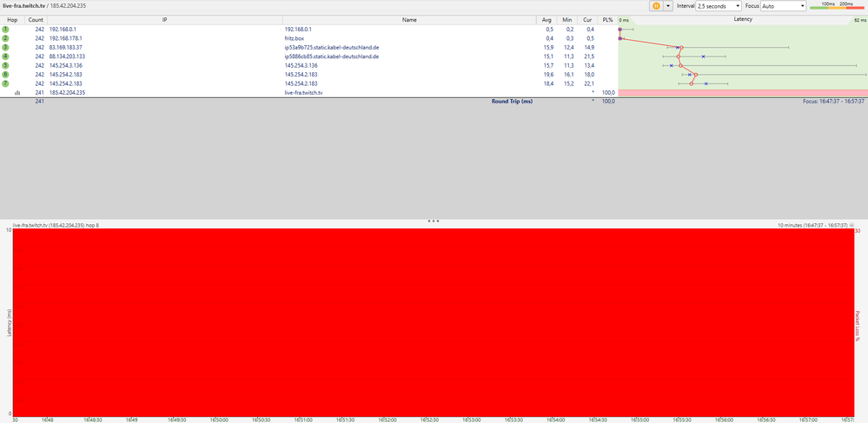Click the Focus: 16:47:37 - 16:57:37 label
This screenshot has height=423, width=868.
click(833, 102)
